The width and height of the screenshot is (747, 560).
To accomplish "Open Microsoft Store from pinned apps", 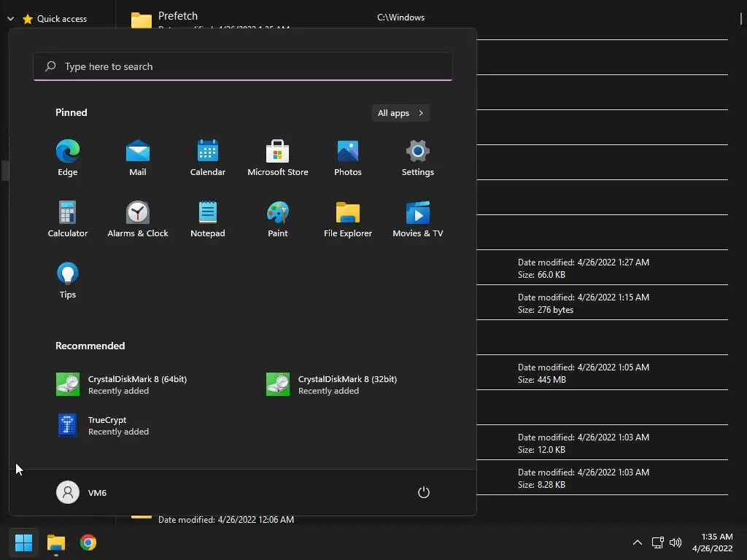I will click(x=278, y=157).
